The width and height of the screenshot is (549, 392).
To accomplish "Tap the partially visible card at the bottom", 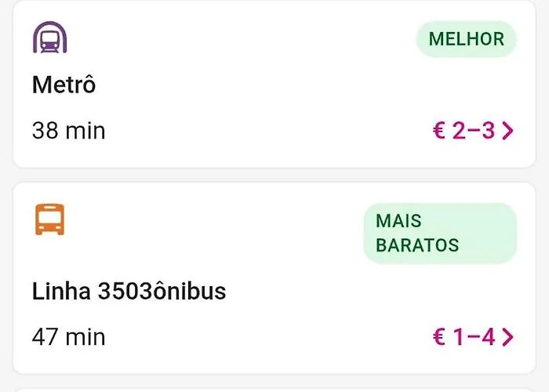I will 274,389.
